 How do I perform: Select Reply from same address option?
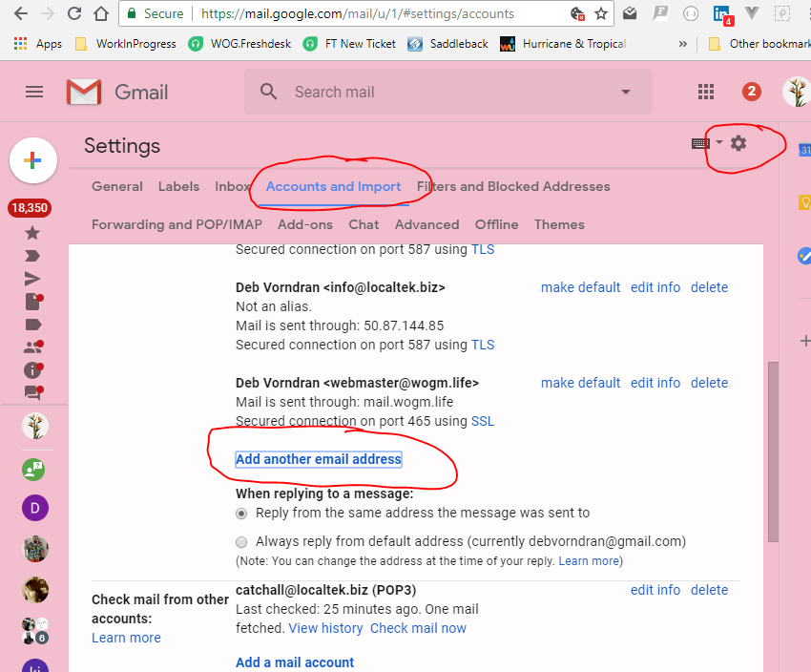tap(241, 514)
